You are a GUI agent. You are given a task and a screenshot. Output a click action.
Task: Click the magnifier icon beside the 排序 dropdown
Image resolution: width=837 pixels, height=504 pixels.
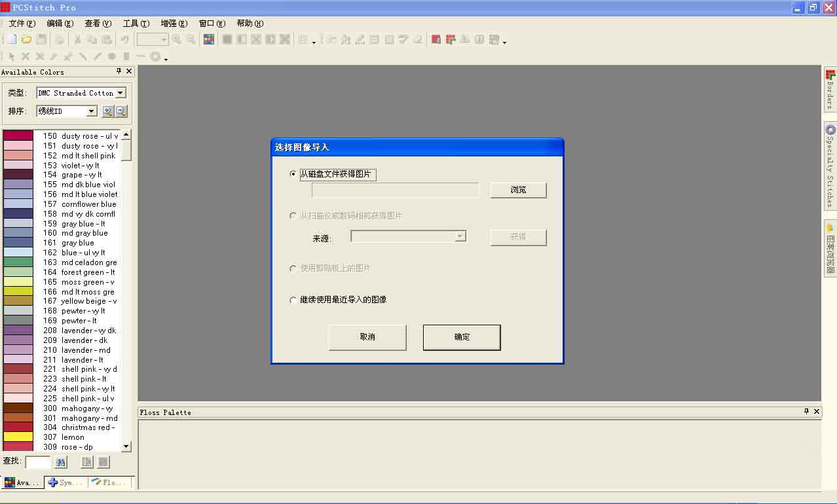(108, 111)
